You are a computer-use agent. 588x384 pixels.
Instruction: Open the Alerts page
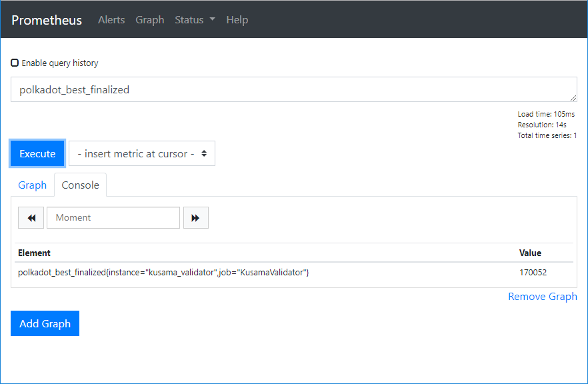coord(111,20)
